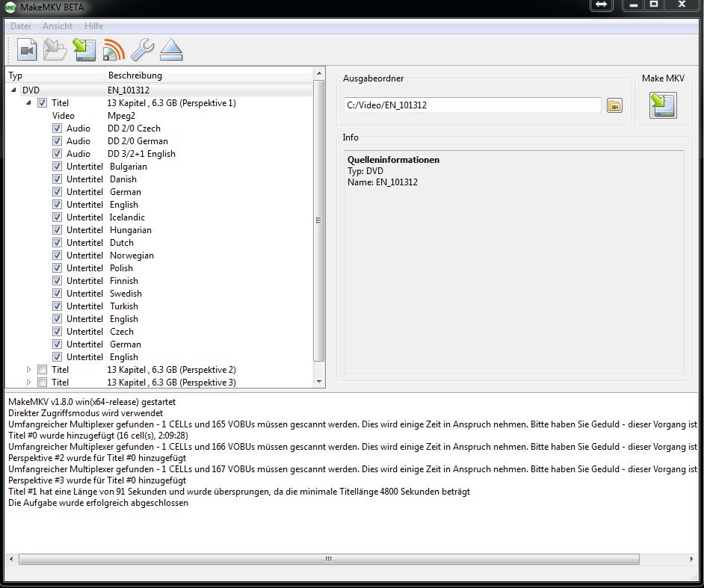Click log line 'Die Aufgabe wurde erfolgreich abgeschlossen'

click(x=99, y=503)
